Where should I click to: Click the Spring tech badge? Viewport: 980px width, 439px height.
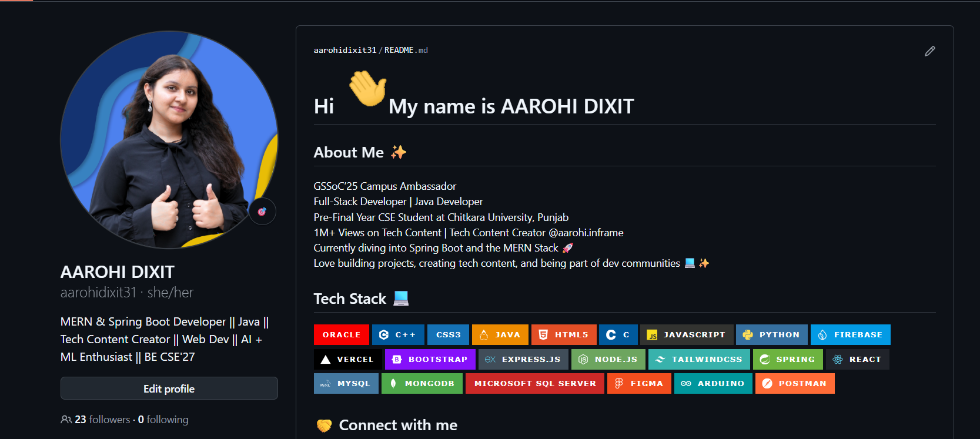pyautogui.click(x=788, y=359)
